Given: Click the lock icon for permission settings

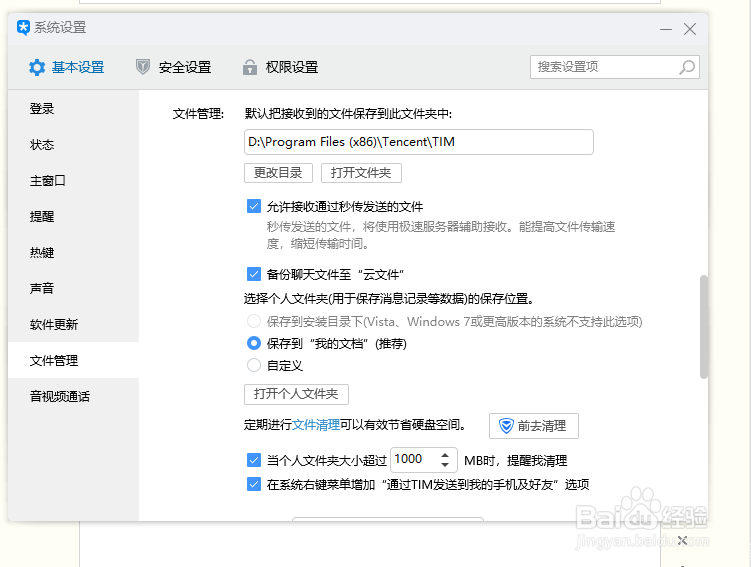Looking at the screenshot, I should coord(249,67).
